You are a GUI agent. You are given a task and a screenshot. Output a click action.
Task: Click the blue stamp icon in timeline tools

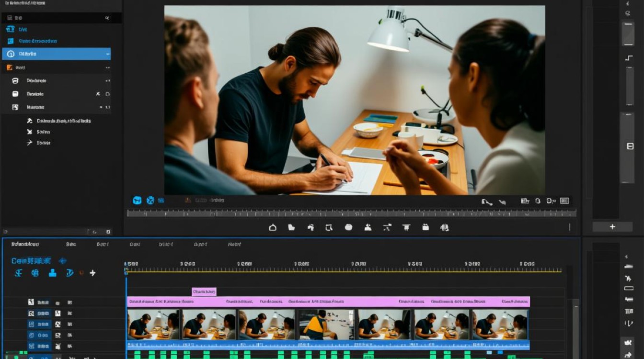click(x=53, y=273)
